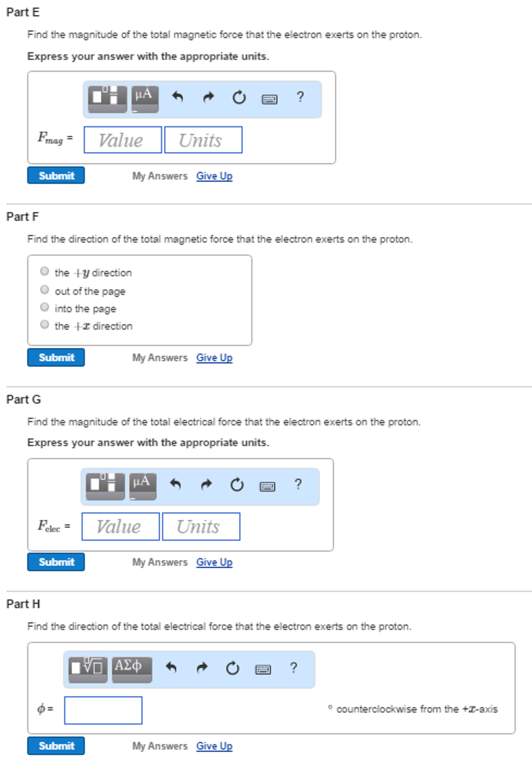532x767 pixels.
Task: Click the Give Up link under Part G
Action: [x=214, y=562]
